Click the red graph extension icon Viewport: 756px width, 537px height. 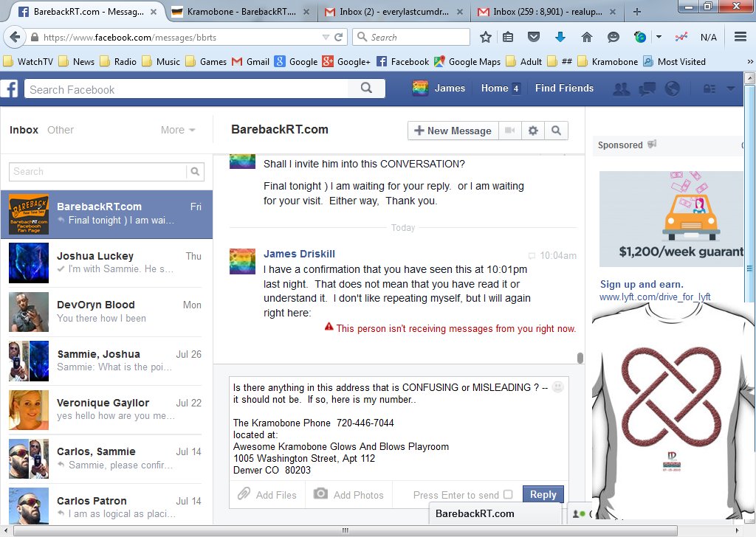click(x=681, y=37)
